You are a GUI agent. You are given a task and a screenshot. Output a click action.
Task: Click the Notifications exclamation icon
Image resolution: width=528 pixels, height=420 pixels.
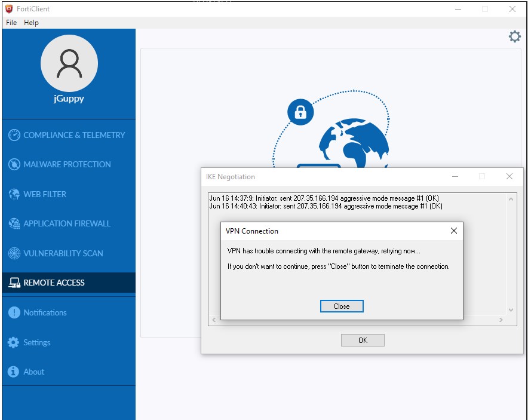[x=14, y=312]
